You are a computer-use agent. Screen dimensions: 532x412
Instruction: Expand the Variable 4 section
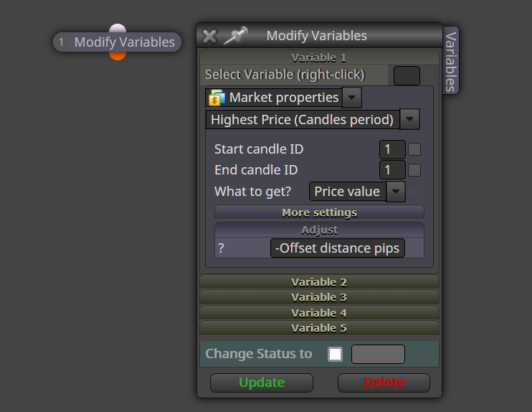pos(319,313)
